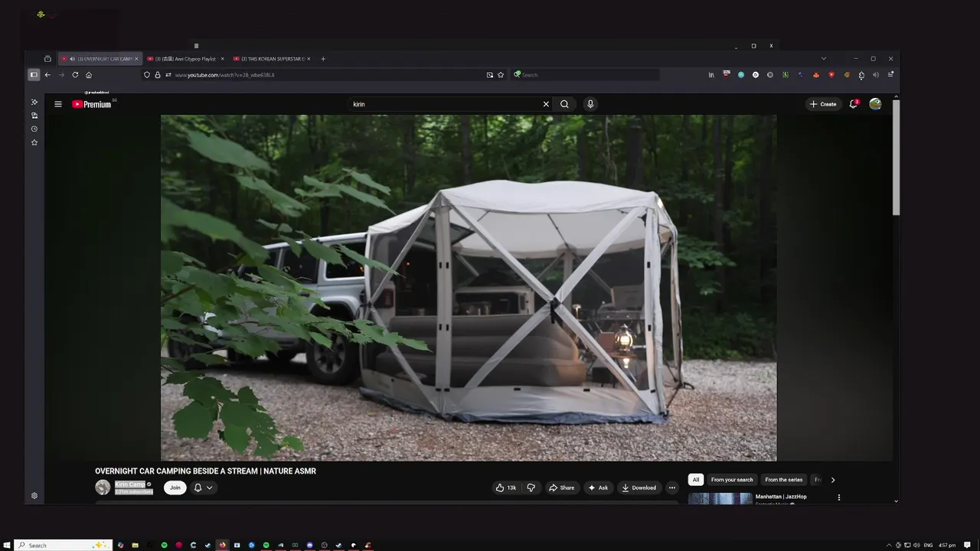Close the Anri Citypop Playlist tab

223,59
